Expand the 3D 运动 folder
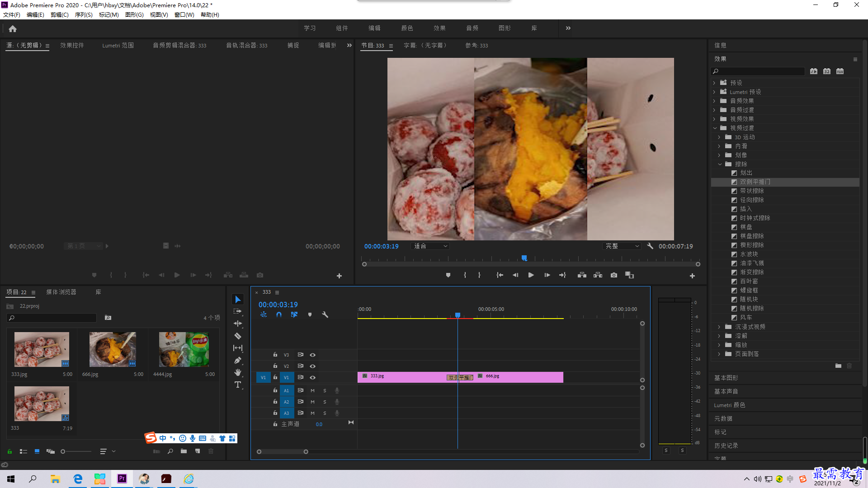The height and width of the screenshot is (488, 868). tap(719, 137)
